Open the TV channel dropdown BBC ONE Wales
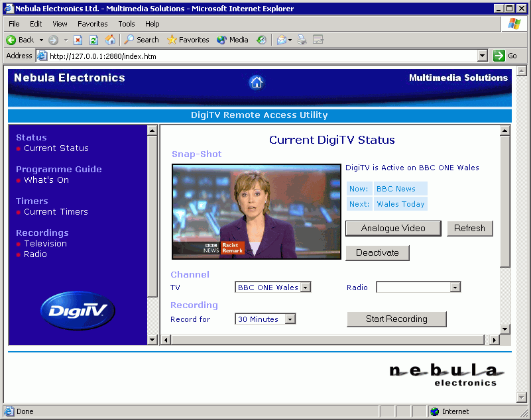This screenshot has width=531, height=420. [272, 288]
